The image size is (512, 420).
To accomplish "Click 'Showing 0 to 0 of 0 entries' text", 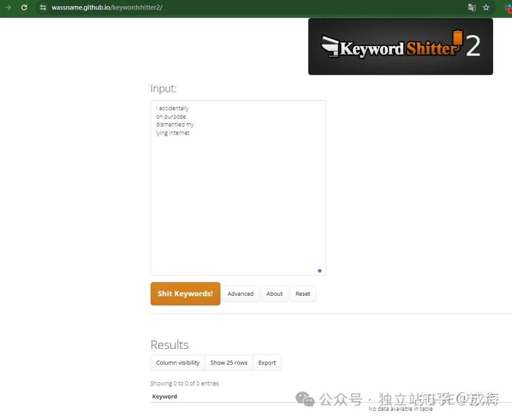I will point(184,383).
